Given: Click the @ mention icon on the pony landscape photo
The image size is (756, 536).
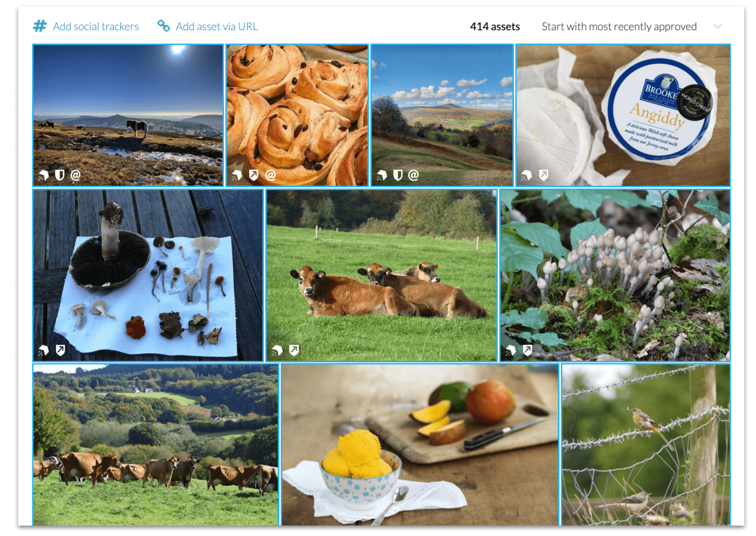Looking at the screenshot, I should (75, 175).
